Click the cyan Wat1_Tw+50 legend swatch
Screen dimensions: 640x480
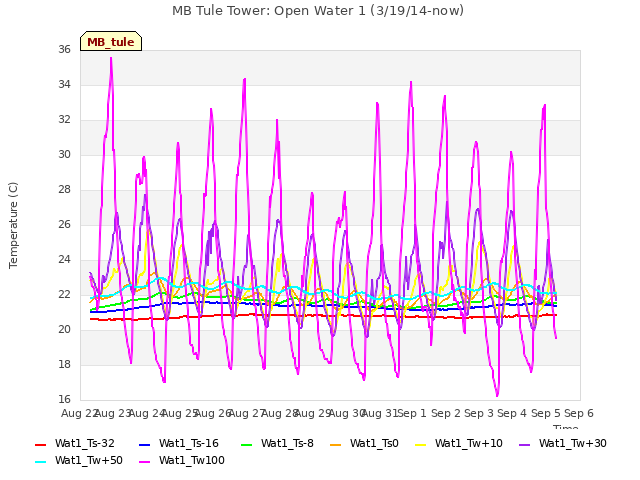tap(41, 462)
